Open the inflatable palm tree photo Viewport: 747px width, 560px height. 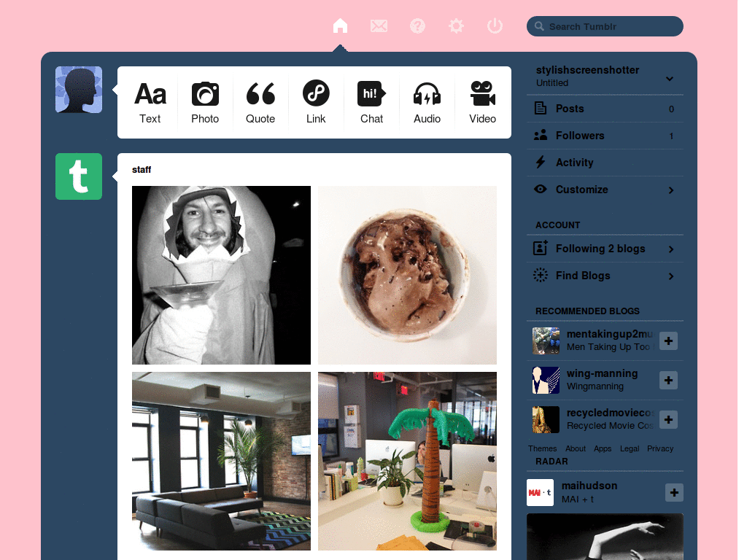pyautogui.click(x=407, y=461)
